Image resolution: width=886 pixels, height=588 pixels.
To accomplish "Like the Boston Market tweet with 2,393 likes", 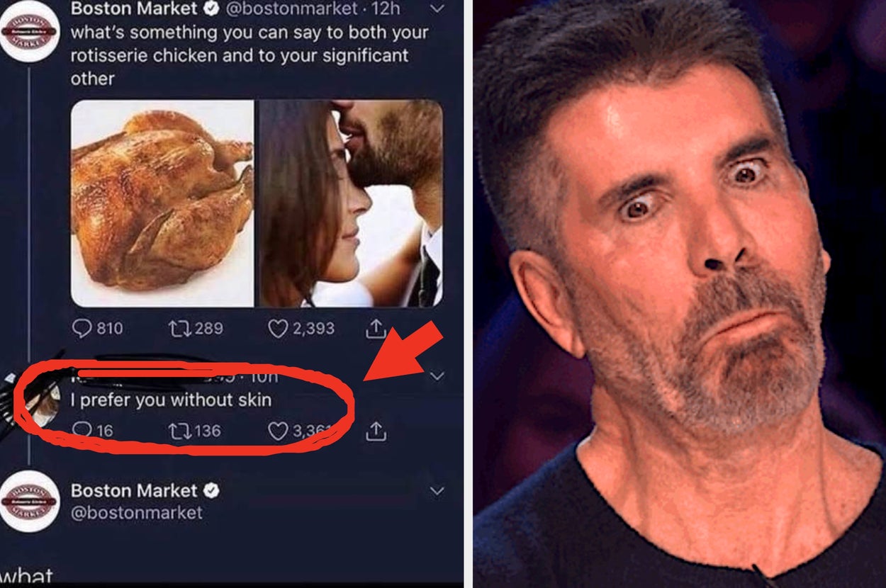I will tap(278, 328).
